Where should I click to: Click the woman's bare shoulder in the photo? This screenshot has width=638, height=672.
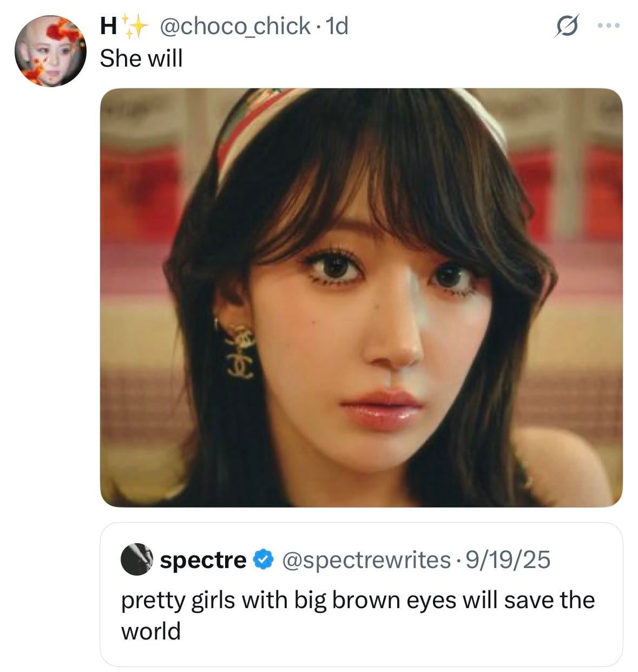click(563, 466)
